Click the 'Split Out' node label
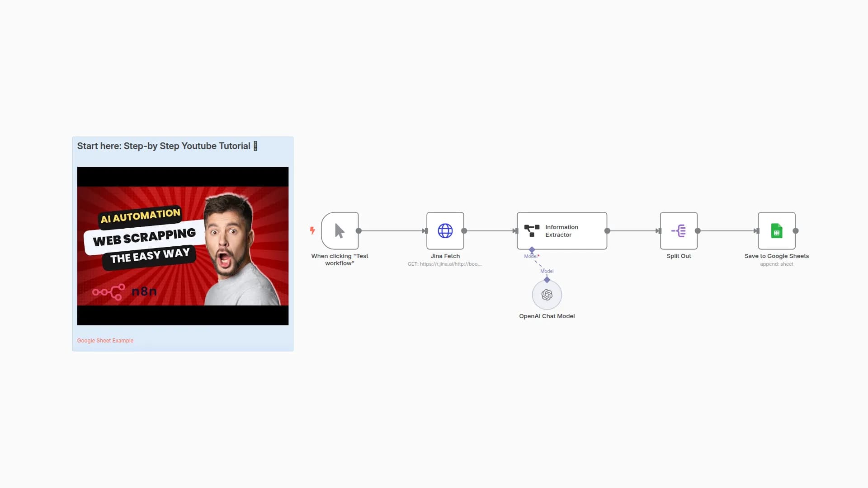Screen dimensions: 868x488 [x=679, y=256]
